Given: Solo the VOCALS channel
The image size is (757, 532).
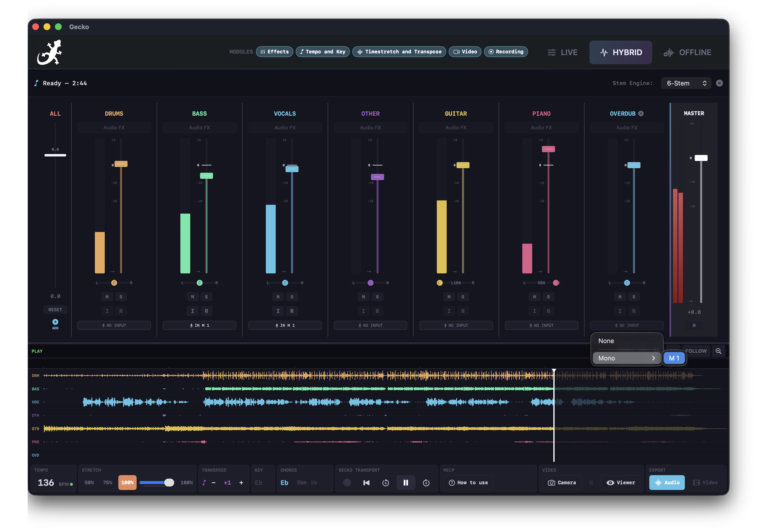Looking at the screenshot, I should (292, 297).
